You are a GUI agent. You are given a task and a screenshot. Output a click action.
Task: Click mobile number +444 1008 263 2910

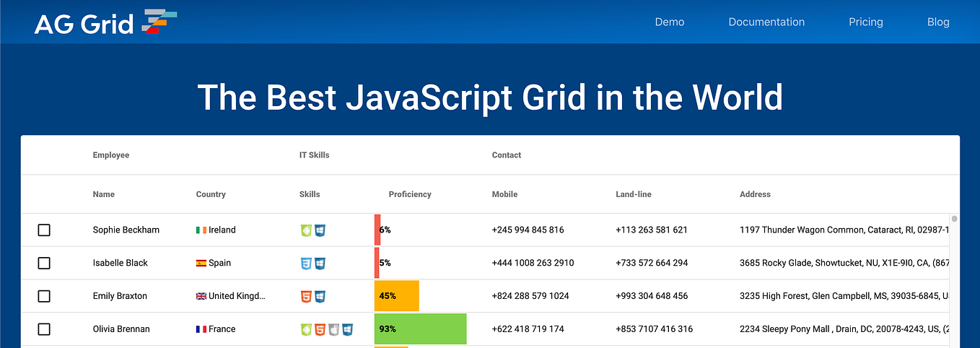click(533, 263)
